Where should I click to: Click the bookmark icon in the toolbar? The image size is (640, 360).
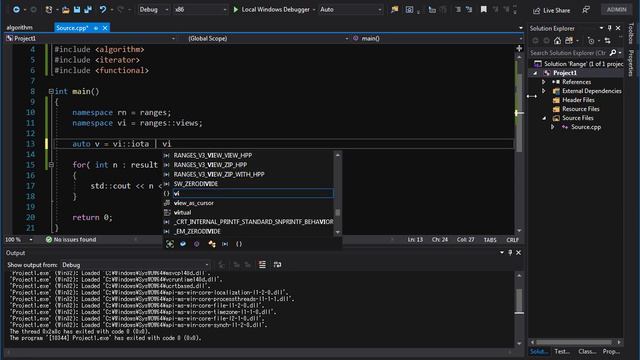point(484,9)
